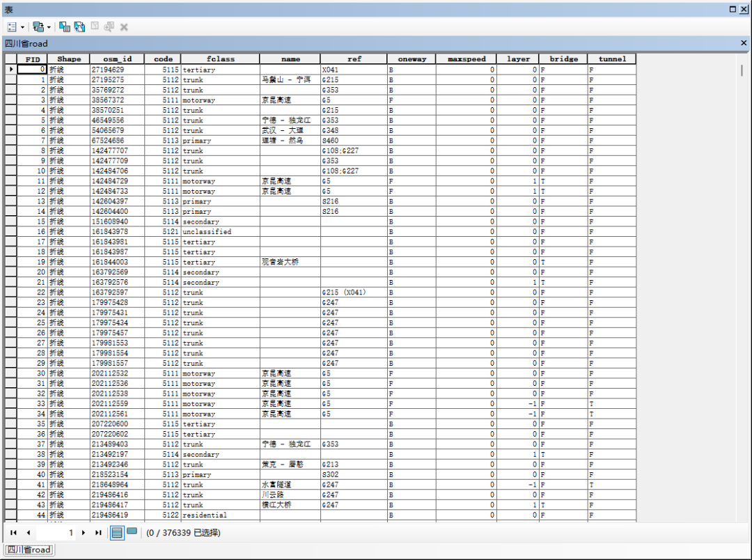Open the Table Options dropdown menu

coord(16,27)
